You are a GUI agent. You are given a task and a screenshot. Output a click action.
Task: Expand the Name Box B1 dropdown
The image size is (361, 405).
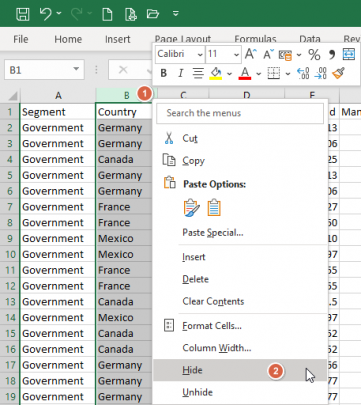click(76, 70)
